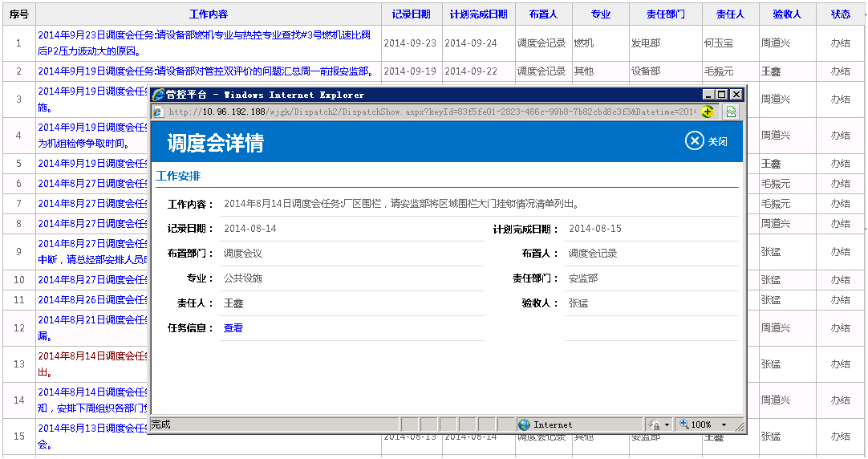Screen dimensions: 868x459
Task: Click the 记录日期 column header
Action: (x=411, y=14)
